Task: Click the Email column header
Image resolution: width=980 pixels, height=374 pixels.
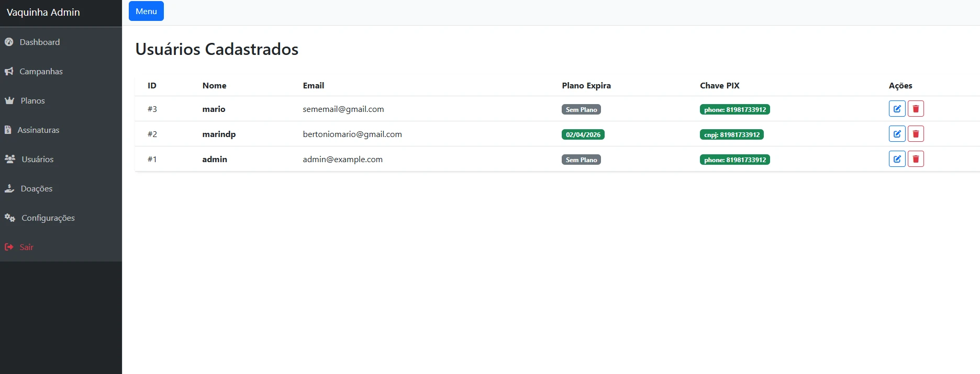Action: pos(314,85)
